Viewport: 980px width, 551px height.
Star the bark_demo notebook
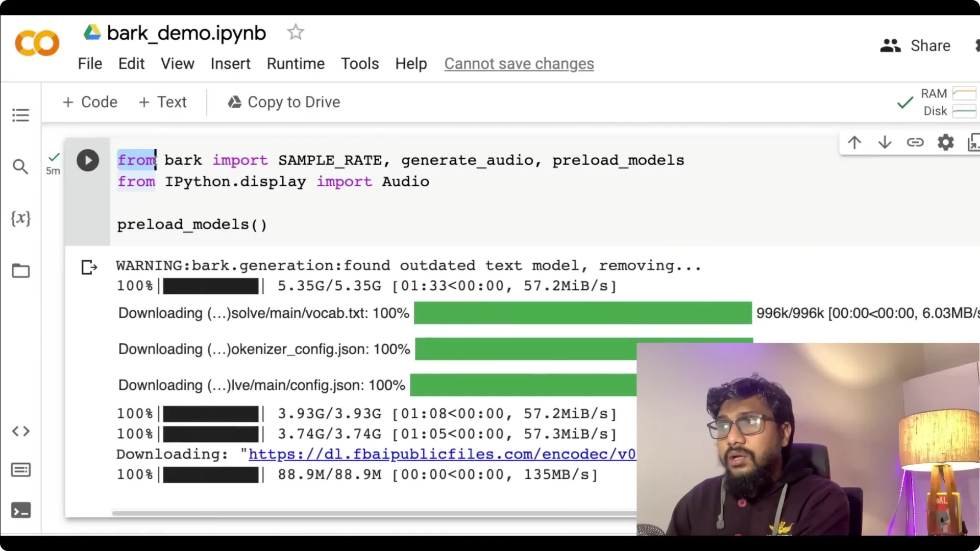coord(296,32)
